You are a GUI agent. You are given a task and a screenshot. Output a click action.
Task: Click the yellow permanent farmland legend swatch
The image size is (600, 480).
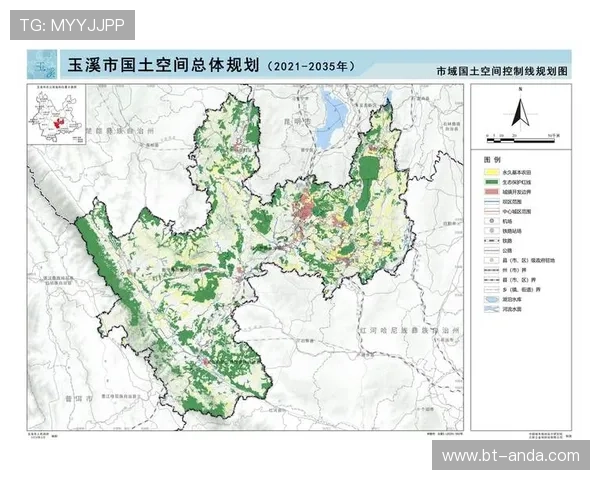[x=493, y=174]
